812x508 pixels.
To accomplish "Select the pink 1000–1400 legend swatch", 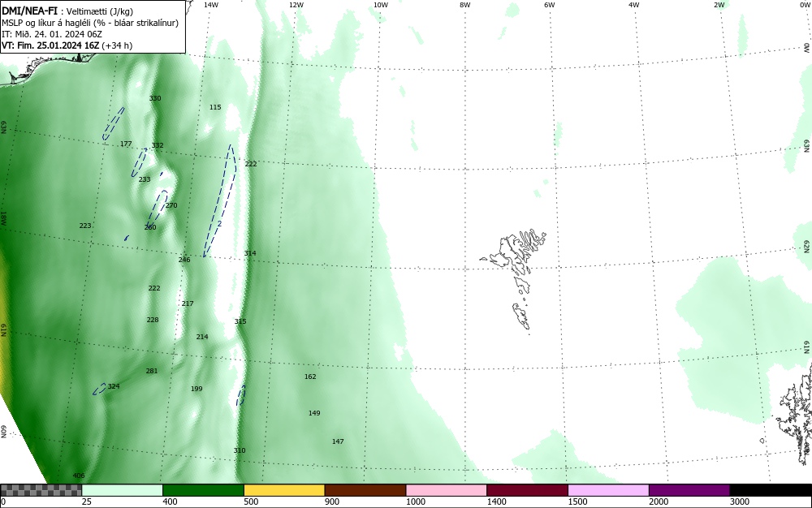I will (x=447, y=490).
